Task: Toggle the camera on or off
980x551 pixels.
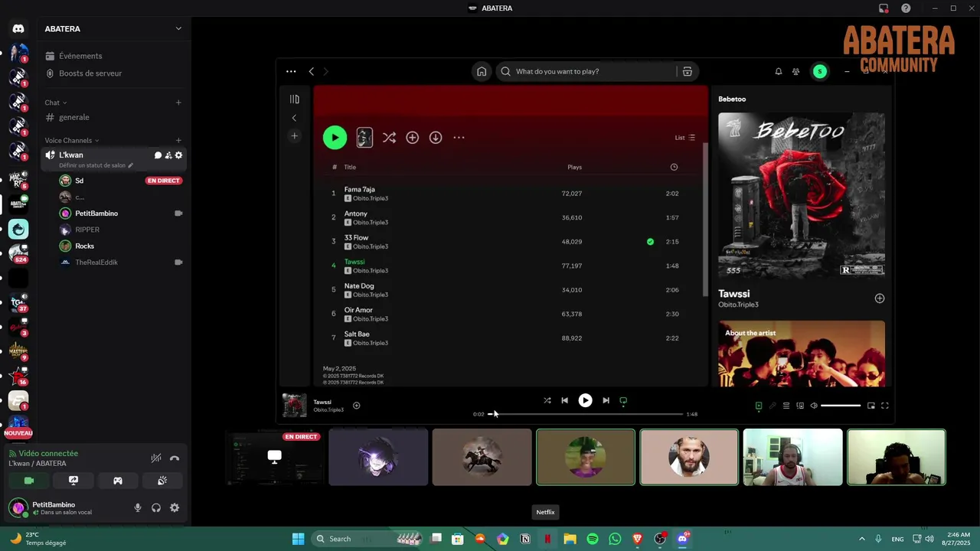Action: pos(29,481)
